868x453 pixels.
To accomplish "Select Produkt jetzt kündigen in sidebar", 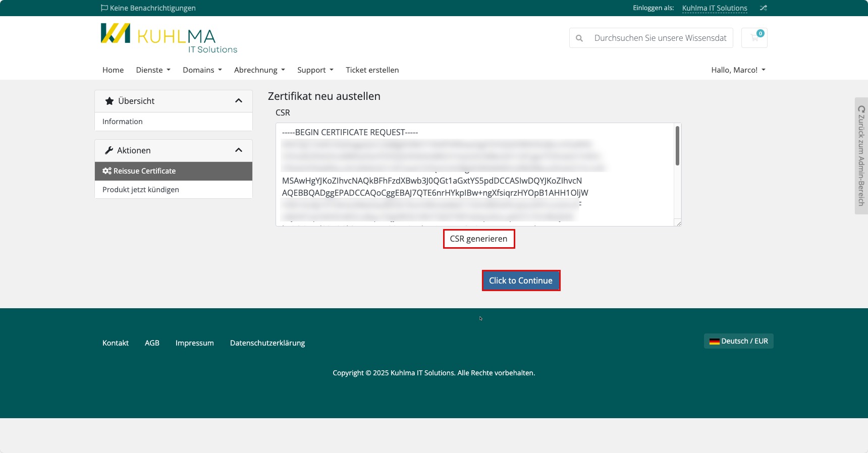I will (x=141, y=190).
